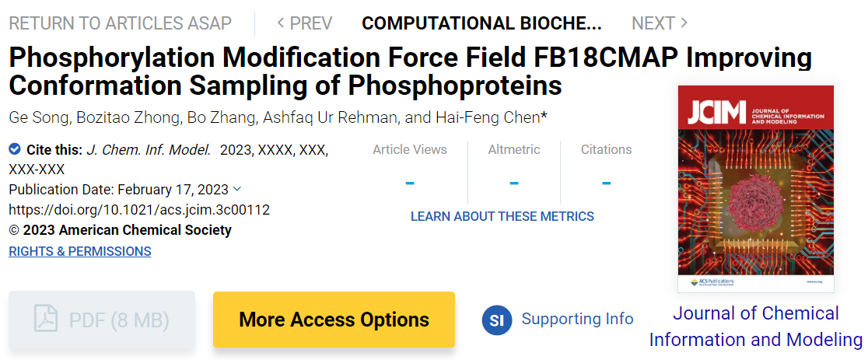Click the blue SI circle icon
This screenshot has width=868, height=360.
(x=497, y=320)
